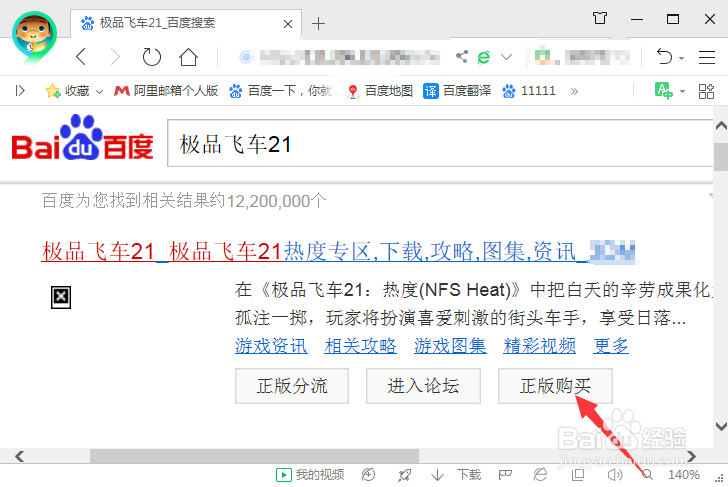Open the 阿里邮箱个人版 bookmark
This screenshot has width=728, height=487.
pos(166,91)
